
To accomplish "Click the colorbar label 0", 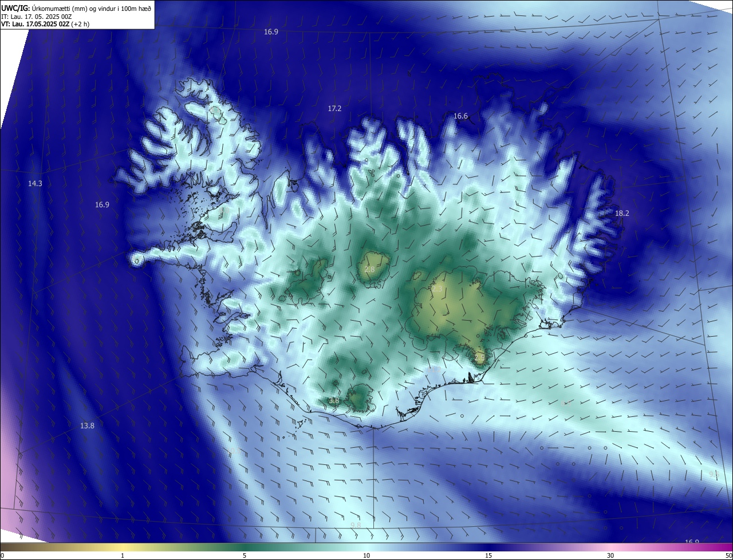I will pyautogui.click(x=2, y=555).
